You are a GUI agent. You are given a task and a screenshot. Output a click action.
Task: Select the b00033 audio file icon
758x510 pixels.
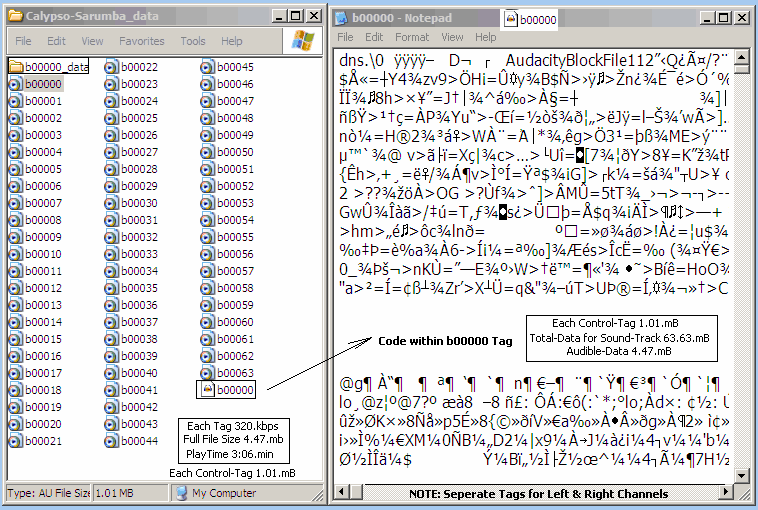[x=112, y=254]
